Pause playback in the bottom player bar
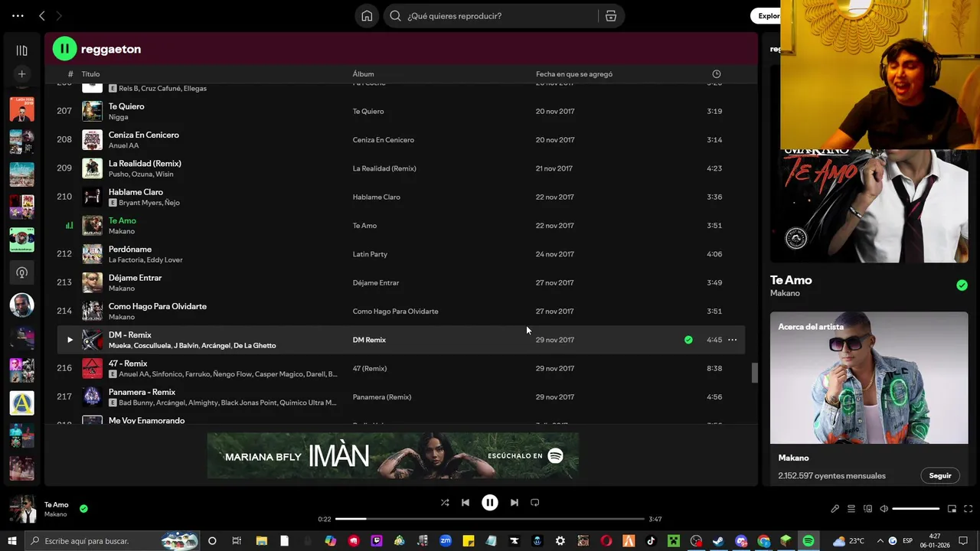 pyautogui.click(x=489, y=503)
